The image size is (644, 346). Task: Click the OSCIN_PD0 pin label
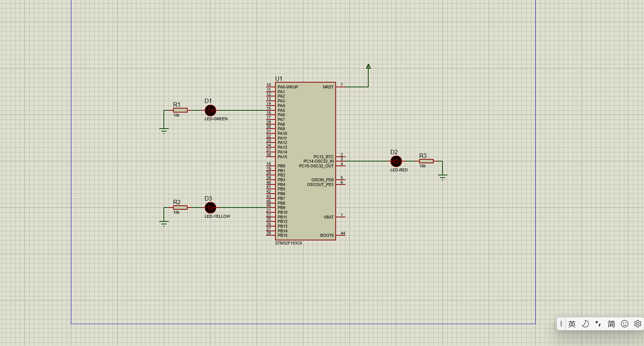click(323, 180)
